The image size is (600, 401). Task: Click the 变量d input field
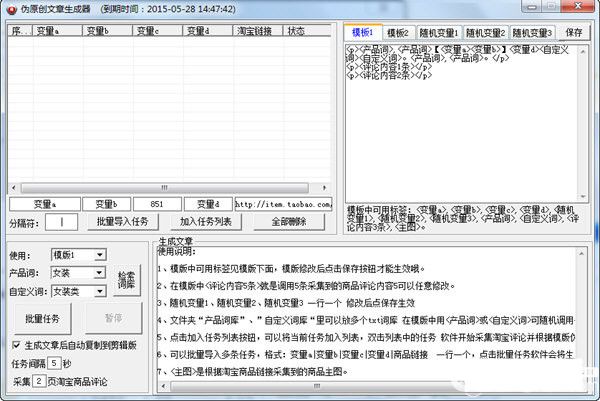pyautogui.click(x=208, y=204)
